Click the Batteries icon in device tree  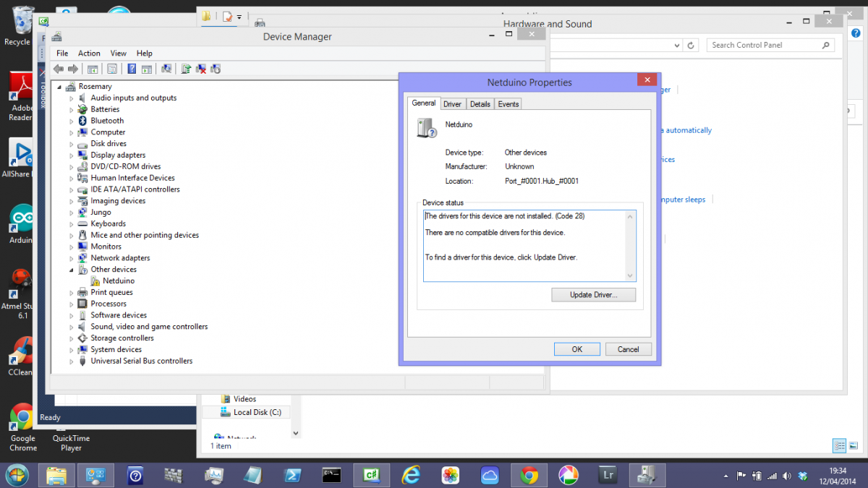pos(83,109)
